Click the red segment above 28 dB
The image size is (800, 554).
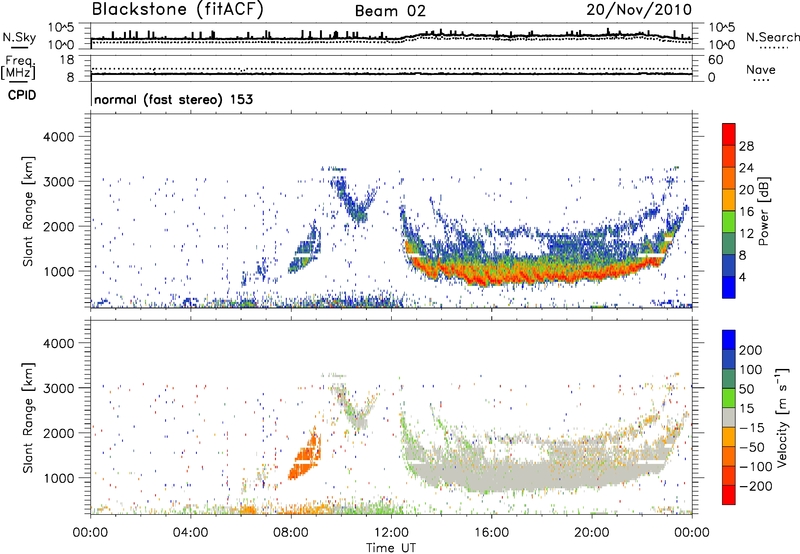tap(729, 134)
